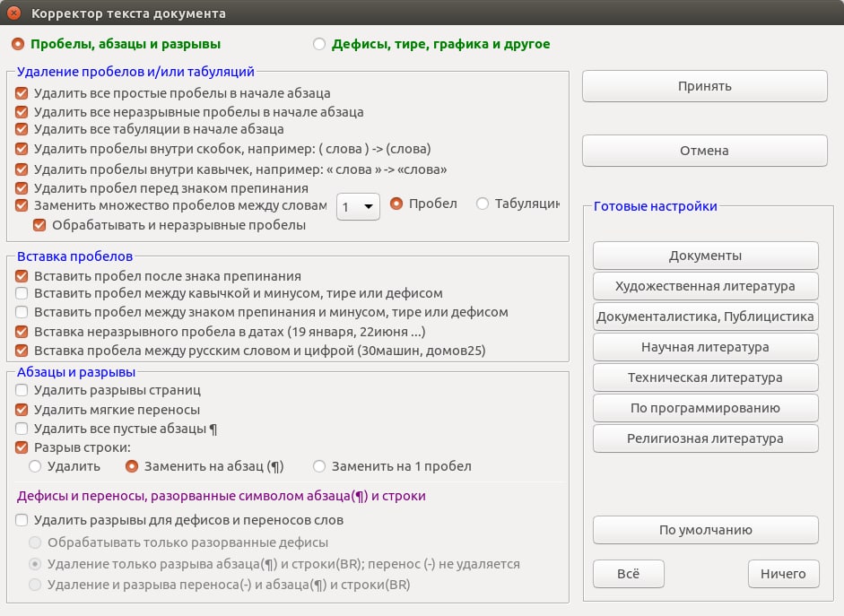Check 'Удалить разрывы для дефисов и переносов слов'
The width and height of the screenshot is (844, 616).
pyautogui.click(x=22, y=520)
